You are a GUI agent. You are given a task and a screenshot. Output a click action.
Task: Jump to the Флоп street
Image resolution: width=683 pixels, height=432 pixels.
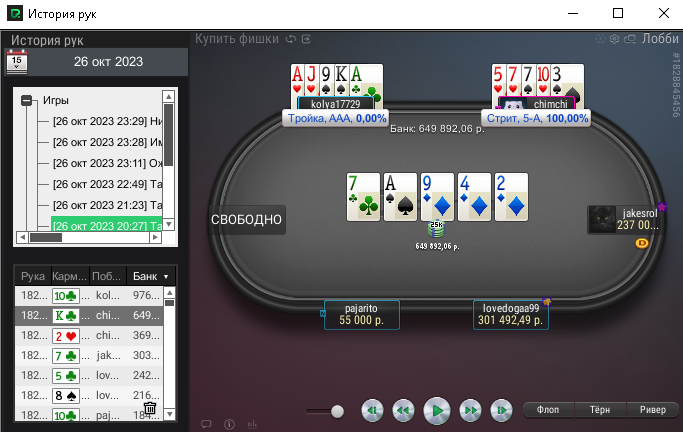(548, 410)
